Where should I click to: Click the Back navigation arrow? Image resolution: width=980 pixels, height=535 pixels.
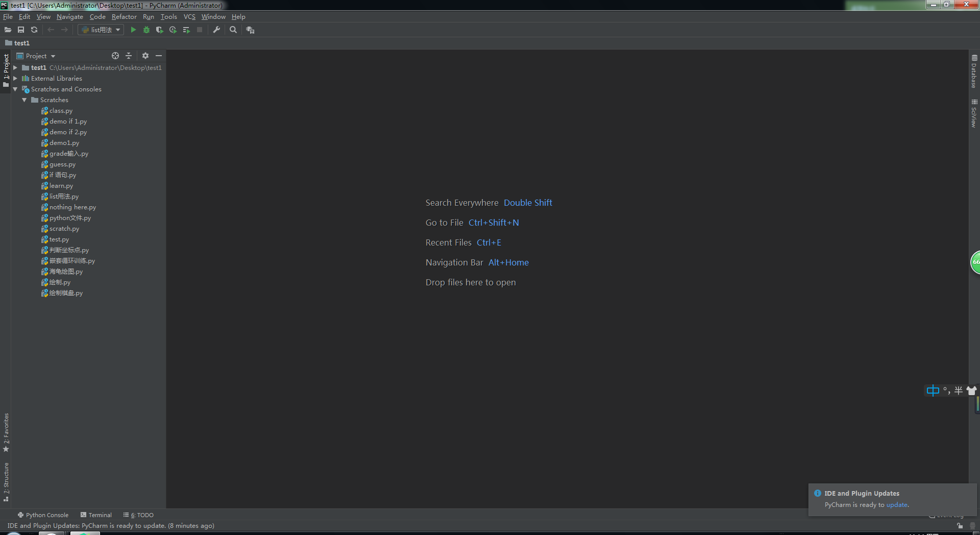point(51,30)
